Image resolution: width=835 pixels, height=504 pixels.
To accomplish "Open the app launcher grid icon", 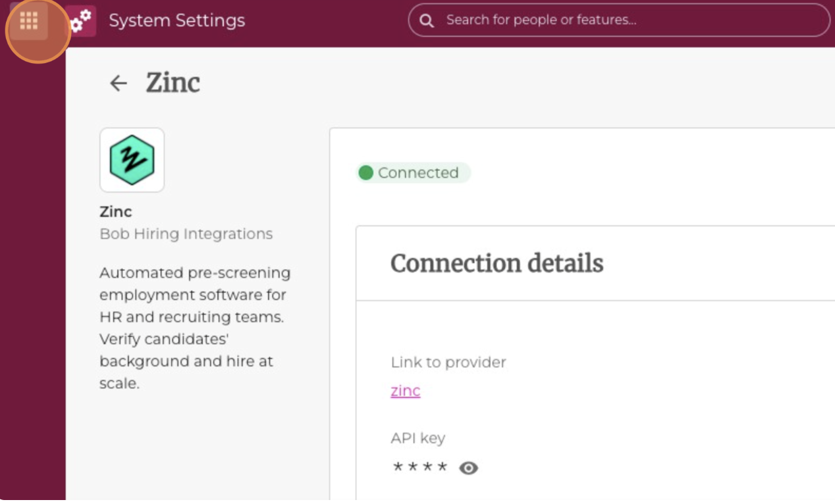I will pos(29,21).
